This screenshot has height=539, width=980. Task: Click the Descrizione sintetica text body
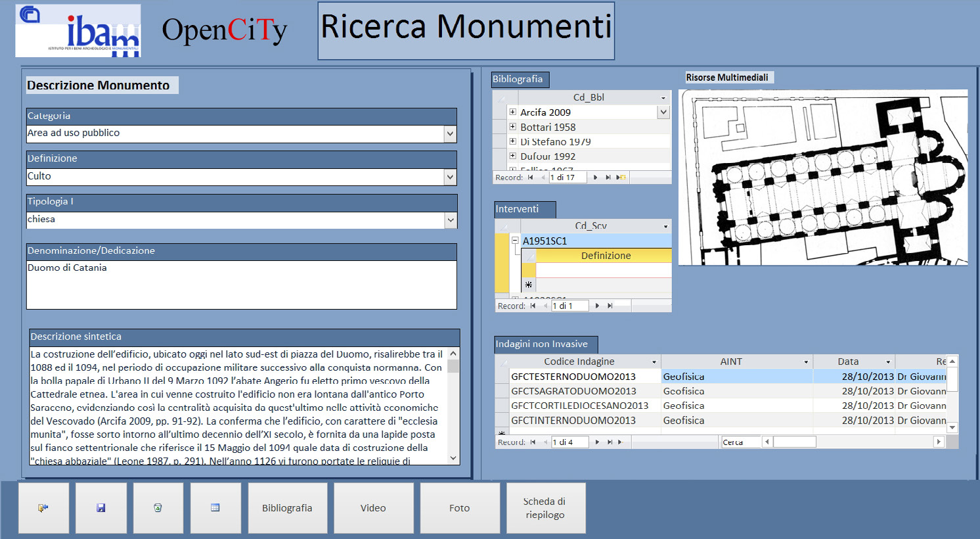point(238,406)
